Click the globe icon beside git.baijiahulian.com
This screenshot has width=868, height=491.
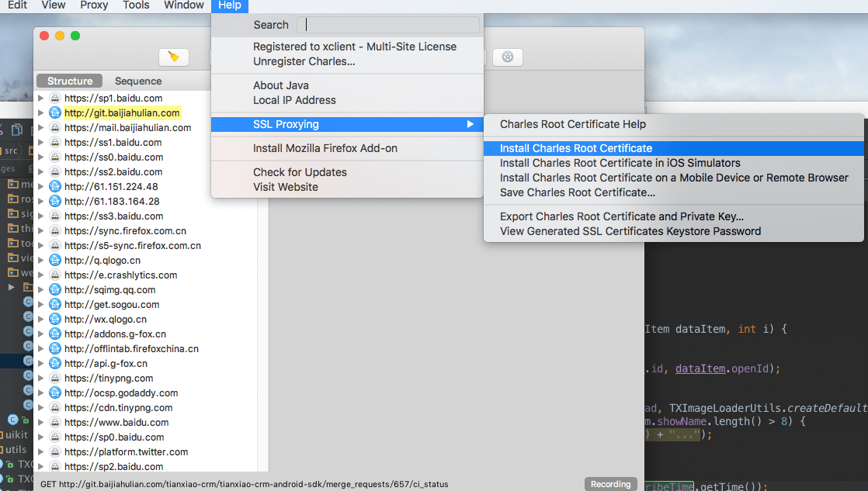pos(55,112)
